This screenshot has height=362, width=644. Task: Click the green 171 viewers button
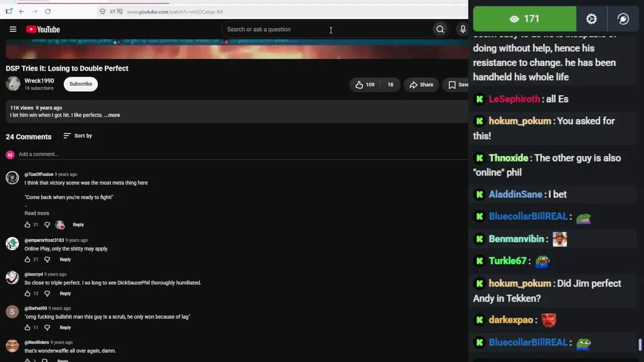[x=525, y=19]
